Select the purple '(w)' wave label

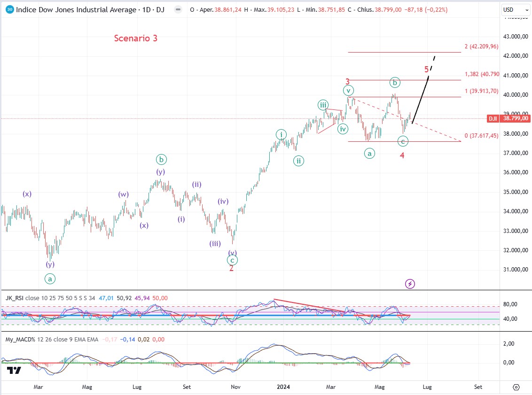coord(124,194)
